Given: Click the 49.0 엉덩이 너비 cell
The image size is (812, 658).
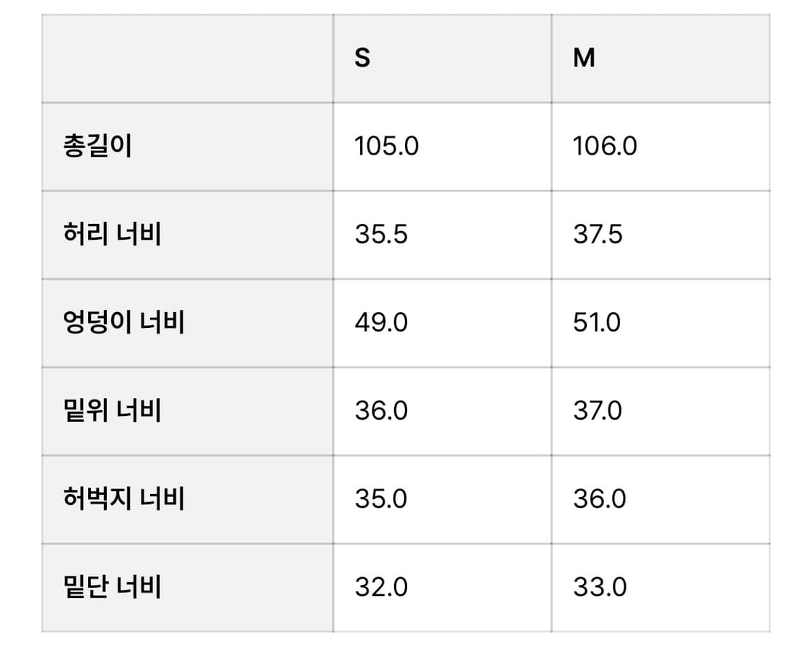Looking at the screenshot, I should [381, 322].
